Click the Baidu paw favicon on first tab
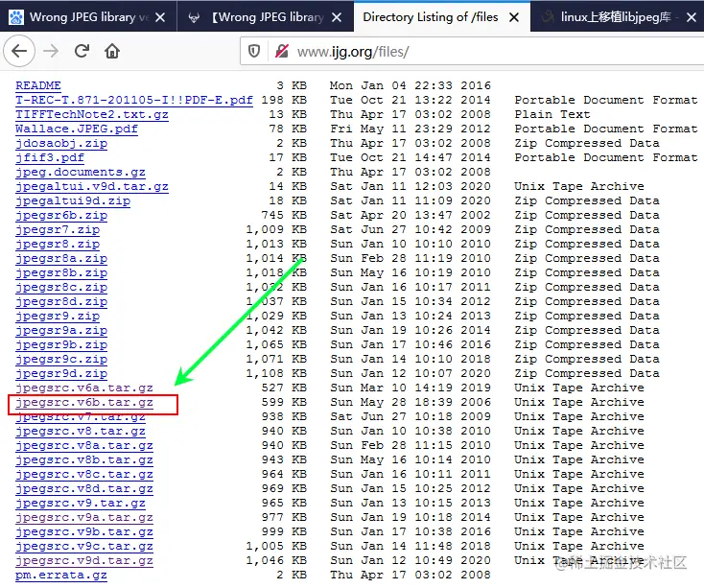Screen dimensions: 704x588 point(16,17)
